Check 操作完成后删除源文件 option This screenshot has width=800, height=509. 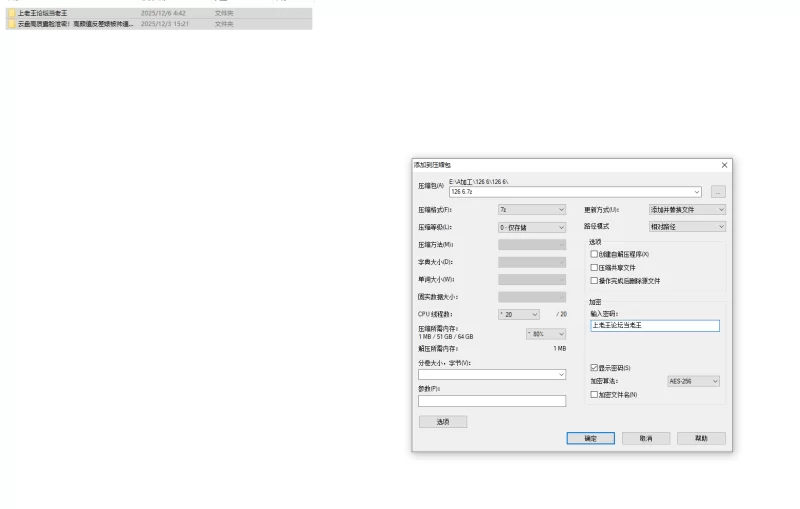click(x=594, y=281)
